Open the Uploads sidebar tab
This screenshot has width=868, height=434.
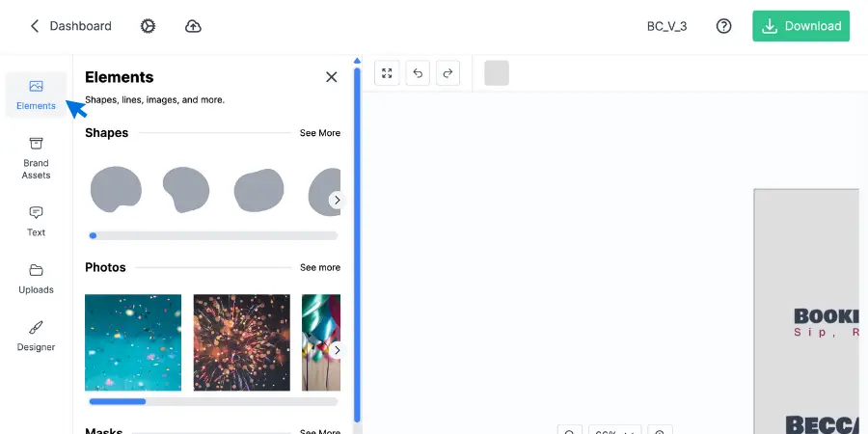click(x=36, y=280)
